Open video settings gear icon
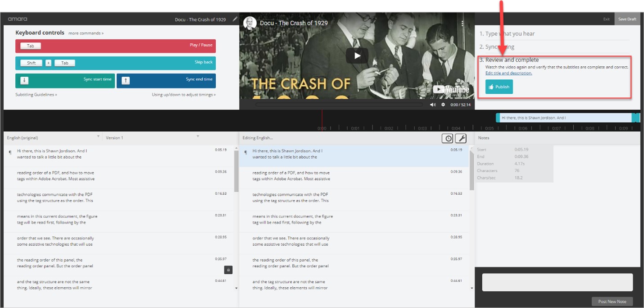The image size is (644, 308). 443,105
